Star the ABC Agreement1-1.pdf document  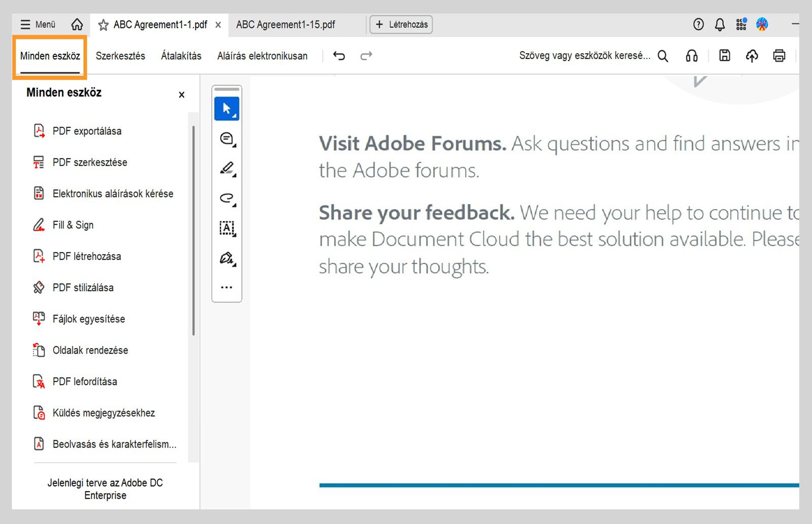click(103, 24)
